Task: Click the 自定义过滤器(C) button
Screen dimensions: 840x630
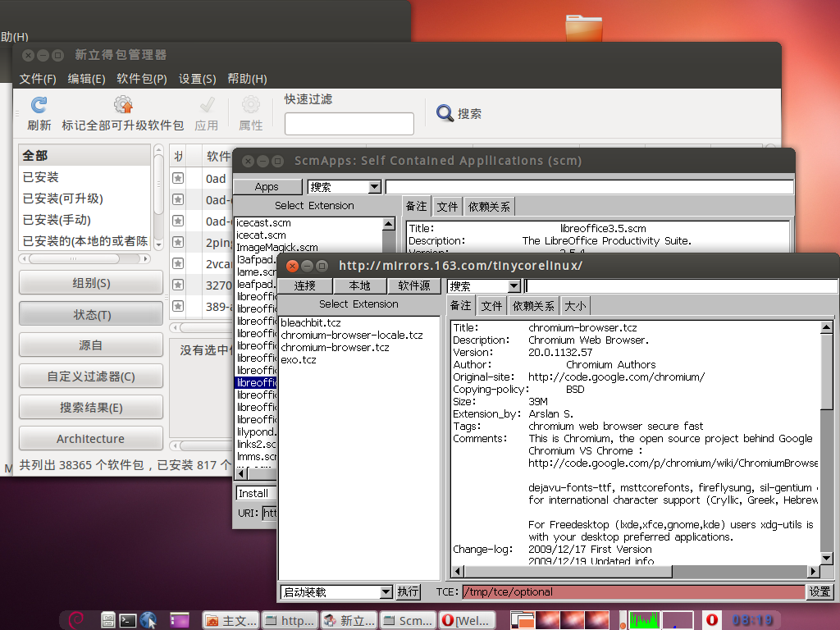Action: tap(91, 376)
